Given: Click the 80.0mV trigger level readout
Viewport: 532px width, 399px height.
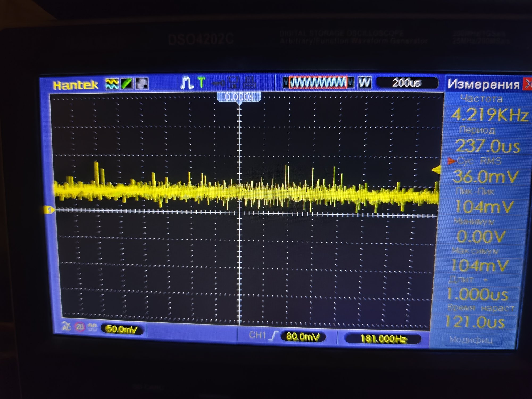Looking at the screenshot, I should [x=303, y=337].
